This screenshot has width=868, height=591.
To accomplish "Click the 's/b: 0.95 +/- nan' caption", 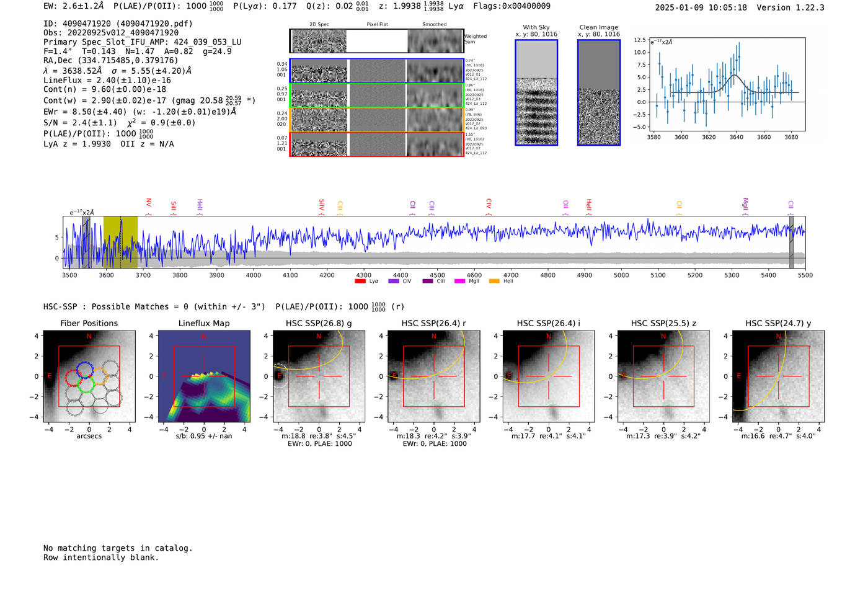I will click(204, 436).
